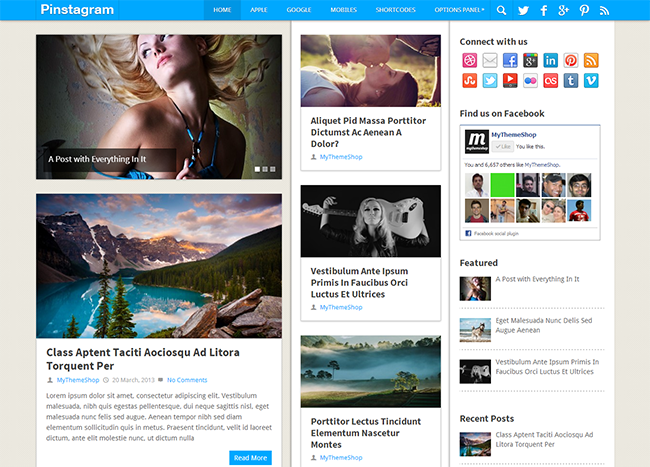Open the YouTube icon under Connect with us

click(510, 80)
